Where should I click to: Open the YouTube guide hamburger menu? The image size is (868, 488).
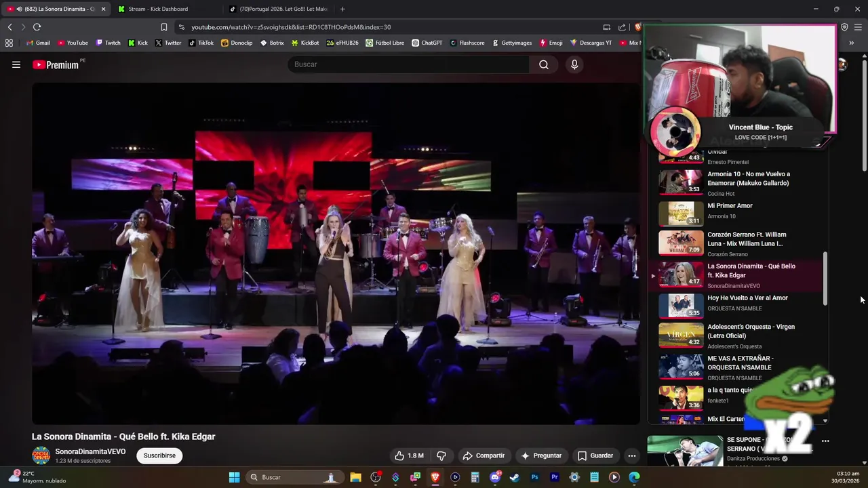click(x=16, y=65)
